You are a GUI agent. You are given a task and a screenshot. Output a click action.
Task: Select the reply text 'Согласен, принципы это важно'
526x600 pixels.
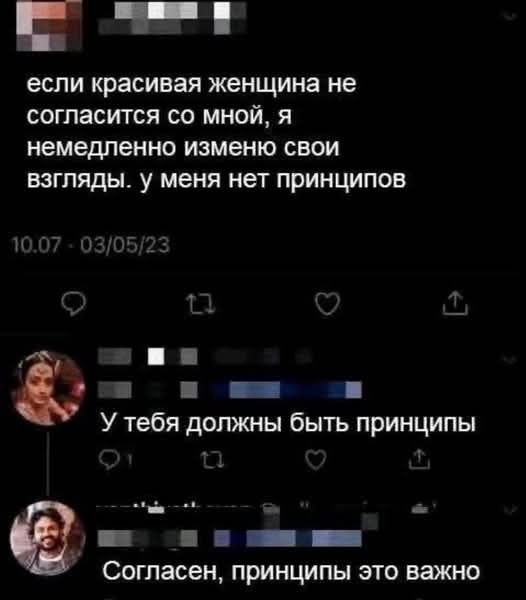(291, 571)
